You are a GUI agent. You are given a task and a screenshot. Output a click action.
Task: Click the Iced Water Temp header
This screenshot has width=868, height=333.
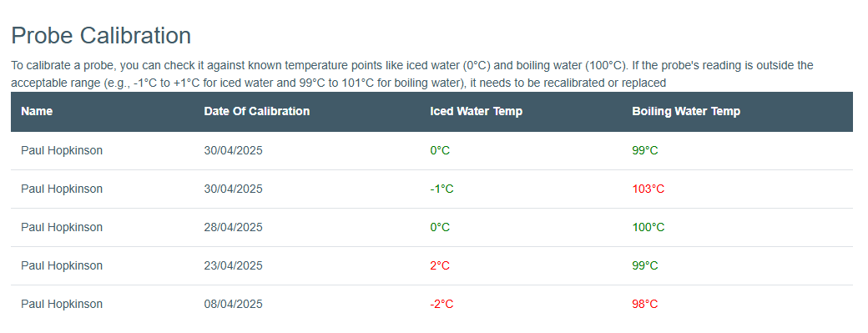click(476, 111)
